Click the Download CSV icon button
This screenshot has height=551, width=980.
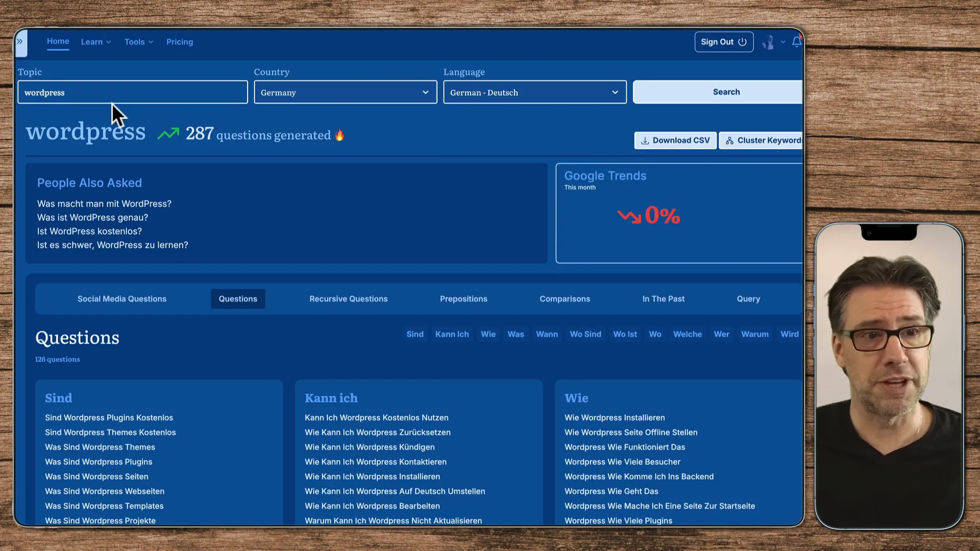(x=645, y=140)
